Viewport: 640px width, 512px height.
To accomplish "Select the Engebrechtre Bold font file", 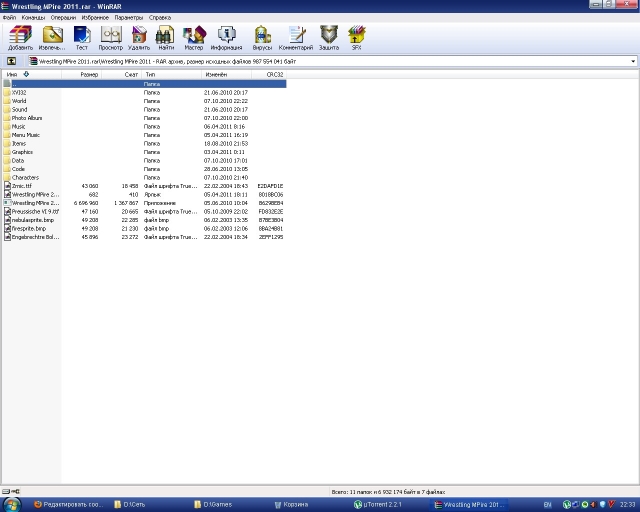I will [x=144, y=237].
